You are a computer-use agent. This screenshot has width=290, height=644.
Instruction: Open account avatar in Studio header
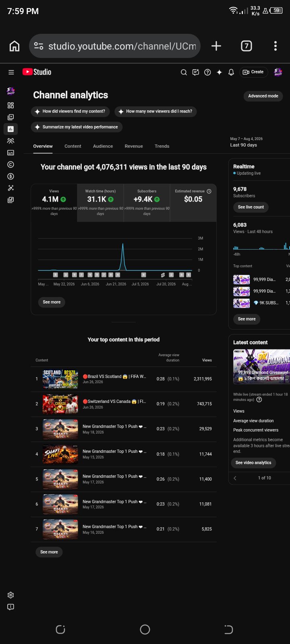click(x=278, y=72)
